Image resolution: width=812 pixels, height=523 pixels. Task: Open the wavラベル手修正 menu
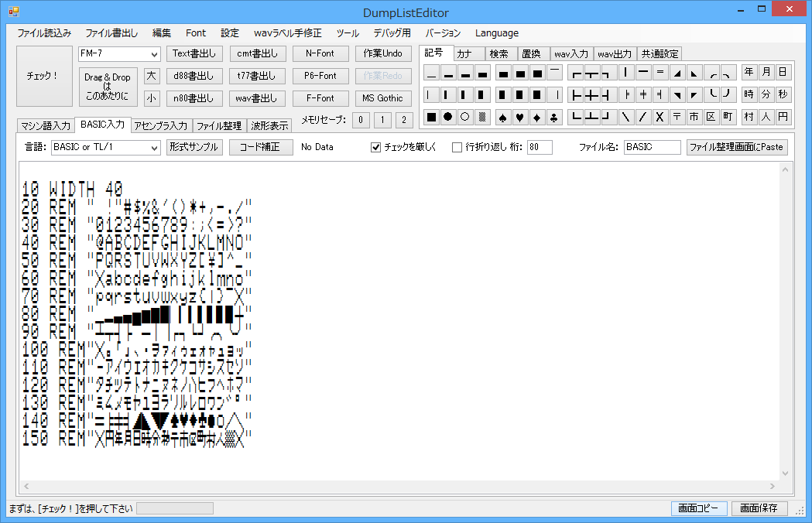pyautogui.click(x=287, y=33)
